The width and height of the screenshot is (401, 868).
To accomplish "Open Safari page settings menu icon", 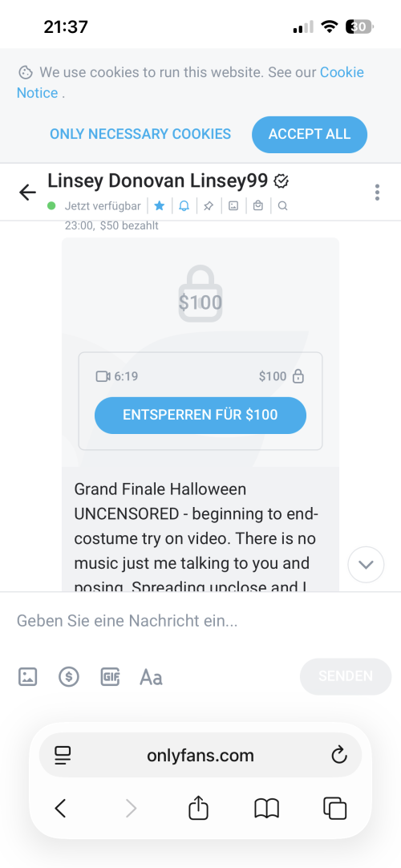I will pyautogui.click(x=63, y=756).
